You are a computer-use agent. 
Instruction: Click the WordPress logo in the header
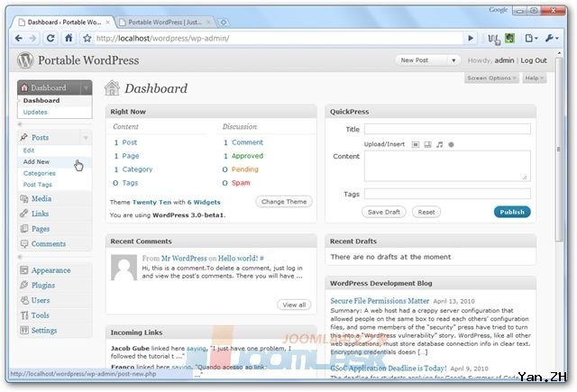point(25,60)
